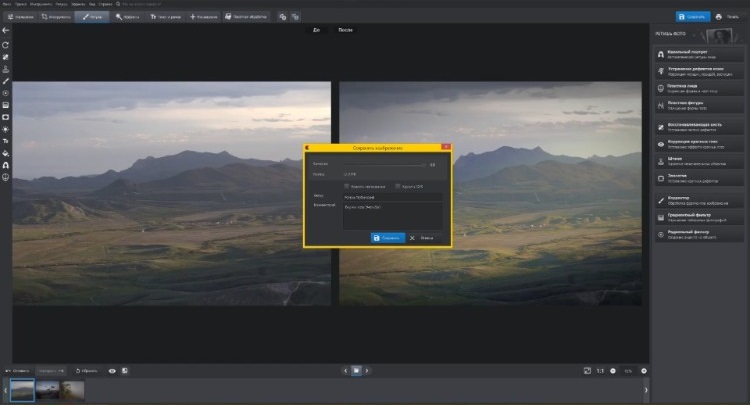This screenshot has height=405, width=750.
Task: Click Отмена to cancel the save dialog
Action: [x=421, y=238]
